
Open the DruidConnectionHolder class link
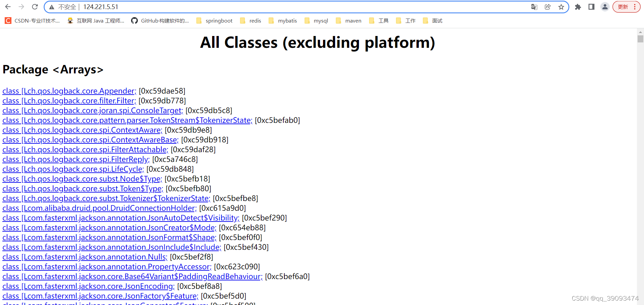pos(99,208)
